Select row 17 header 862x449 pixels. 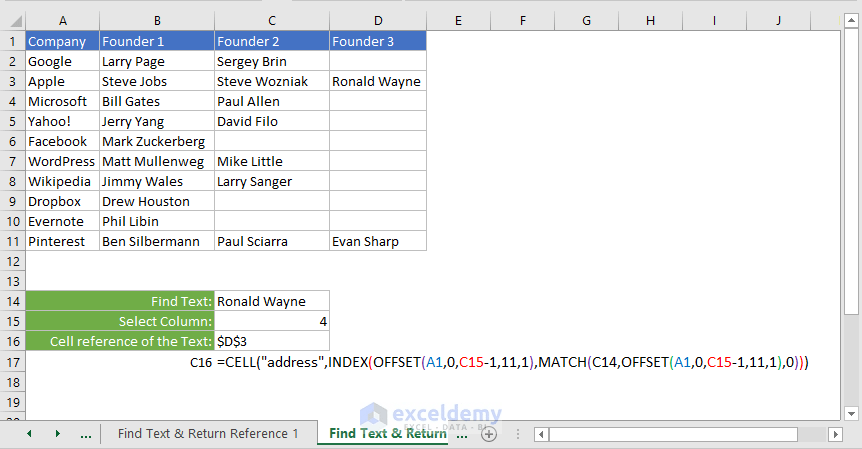[x=13, y=362]
